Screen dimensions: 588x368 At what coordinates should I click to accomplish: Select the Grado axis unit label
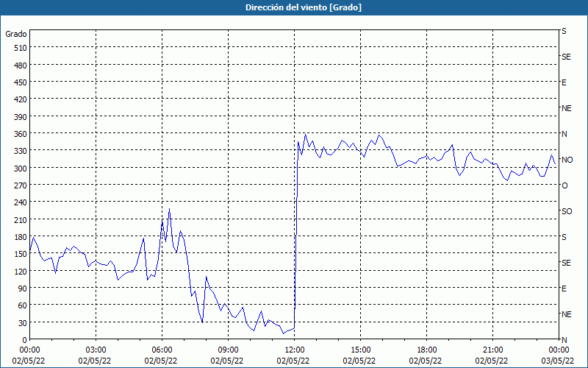click(16, 34)
